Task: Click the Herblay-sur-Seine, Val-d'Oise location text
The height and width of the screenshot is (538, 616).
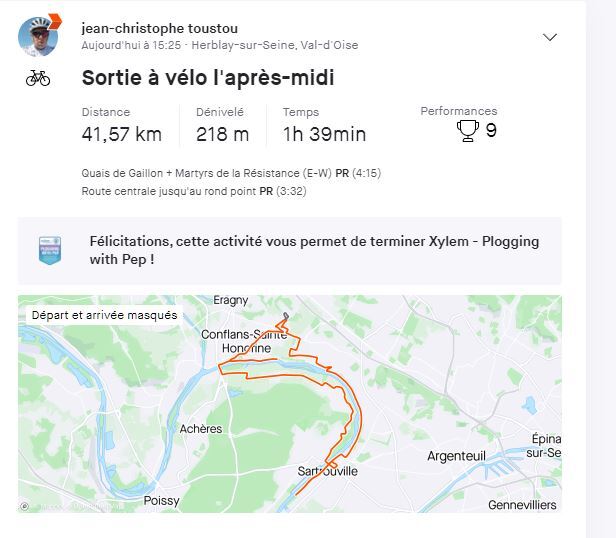Action: 275,45
